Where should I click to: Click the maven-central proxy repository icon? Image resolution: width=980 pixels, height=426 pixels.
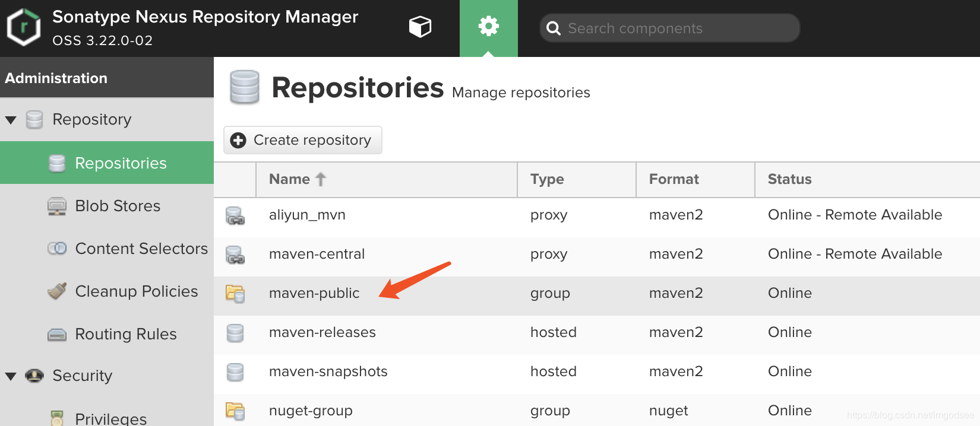click(235, 255)
